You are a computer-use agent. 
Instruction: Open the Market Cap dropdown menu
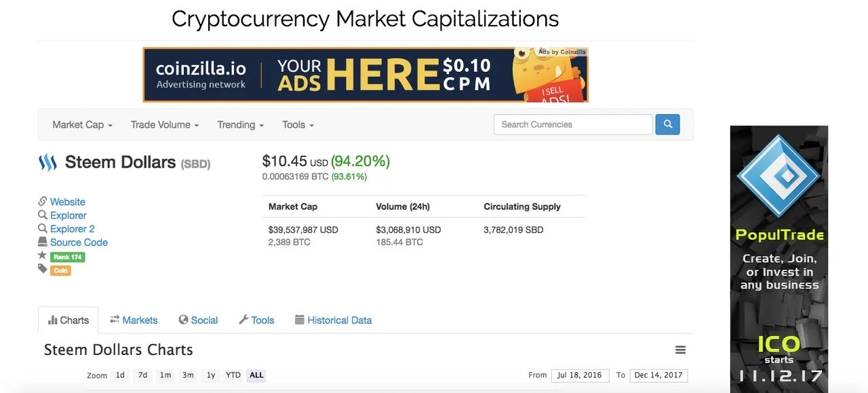click(x=82, y=125)
